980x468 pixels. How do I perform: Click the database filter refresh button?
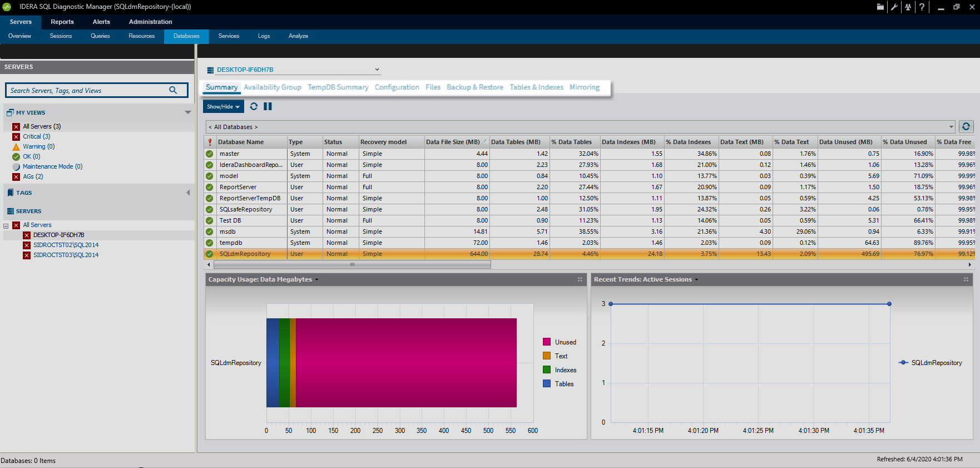point(966,127)
